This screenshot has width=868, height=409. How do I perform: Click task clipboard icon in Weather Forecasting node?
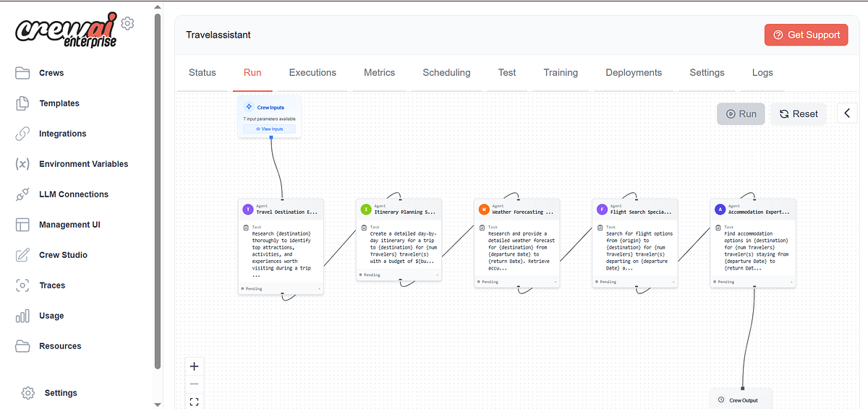pos(482,228)
